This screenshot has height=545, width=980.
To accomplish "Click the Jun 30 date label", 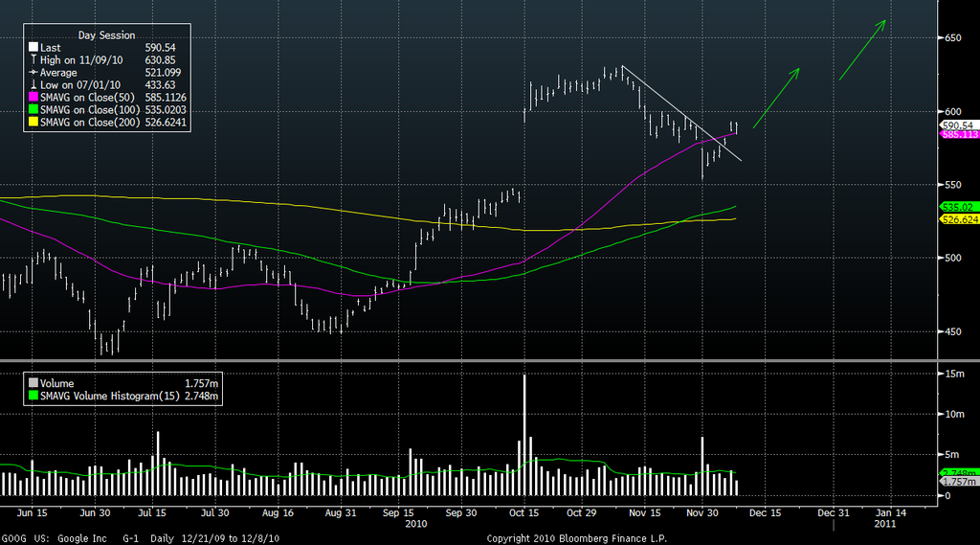I will point(95,512).
